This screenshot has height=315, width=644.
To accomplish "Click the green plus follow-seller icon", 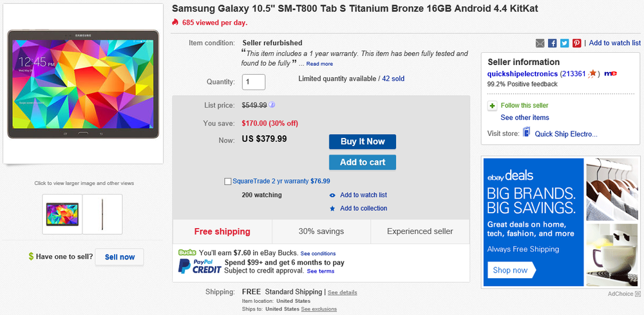I will tap(493, 106).
